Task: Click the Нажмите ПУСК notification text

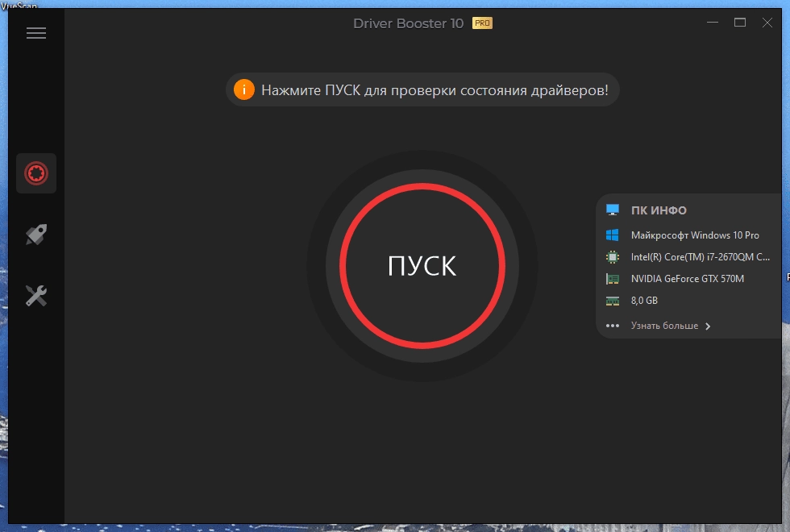Action: [434, 90]
